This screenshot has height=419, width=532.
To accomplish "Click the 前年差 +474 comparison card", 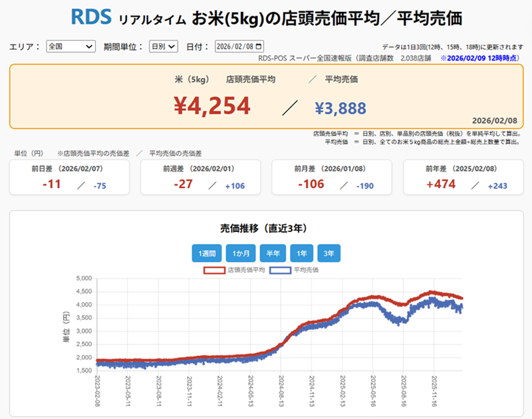I will [463, 177].
